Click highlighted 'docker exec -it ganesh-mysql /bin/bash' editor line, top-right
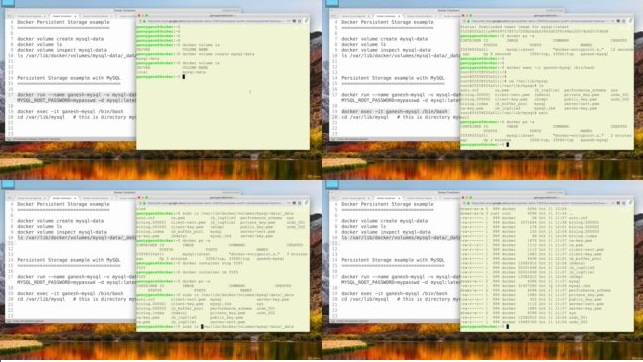The image size is (643, 362). point(394,112)
